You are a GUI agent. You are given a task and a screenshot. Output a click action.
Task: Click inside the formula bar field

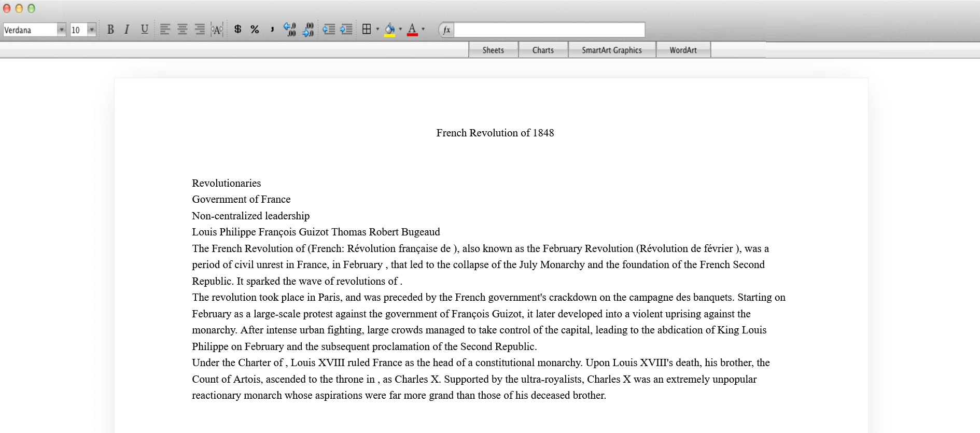tap(549, 30)
